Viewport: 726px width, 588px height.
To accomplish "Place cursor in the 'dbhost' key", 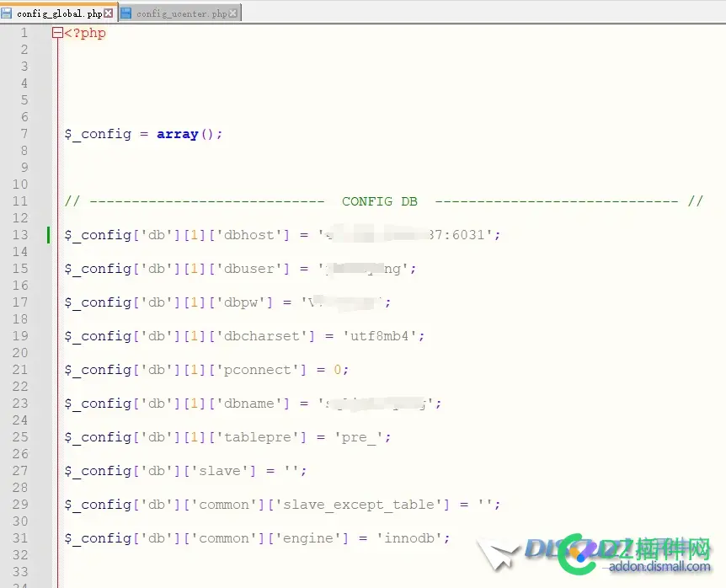I will pyautogui.click(x=251, y=235).
